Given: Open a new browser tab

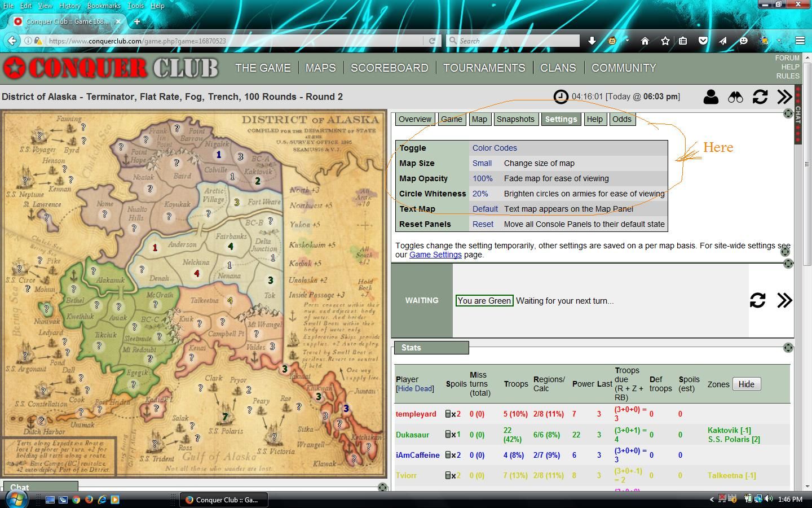Looking at the screenshot, I should coord(136,21).
